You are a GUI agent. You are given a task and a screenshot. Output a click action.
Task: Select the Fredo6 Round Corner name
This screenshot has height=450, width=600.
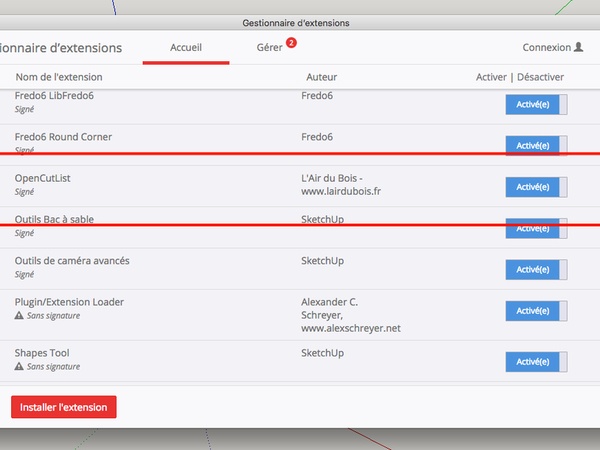[63, 137]
